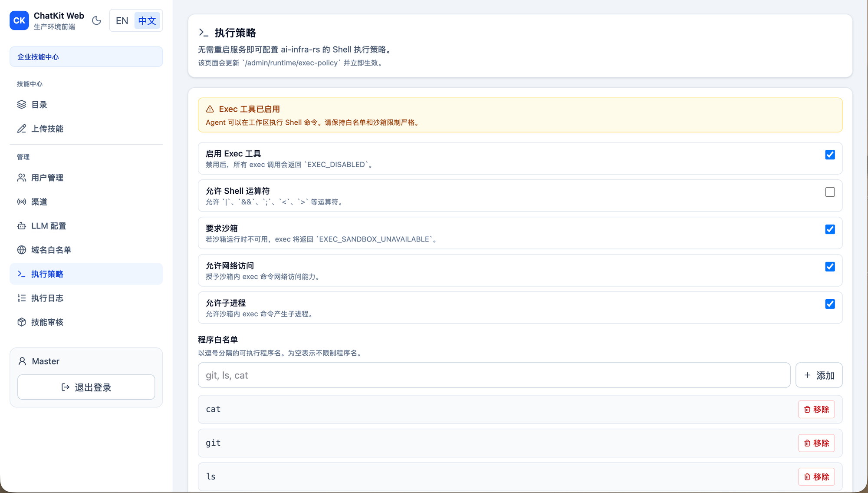
Task: Remove git from the whitelist
Action: click(816, 443)
